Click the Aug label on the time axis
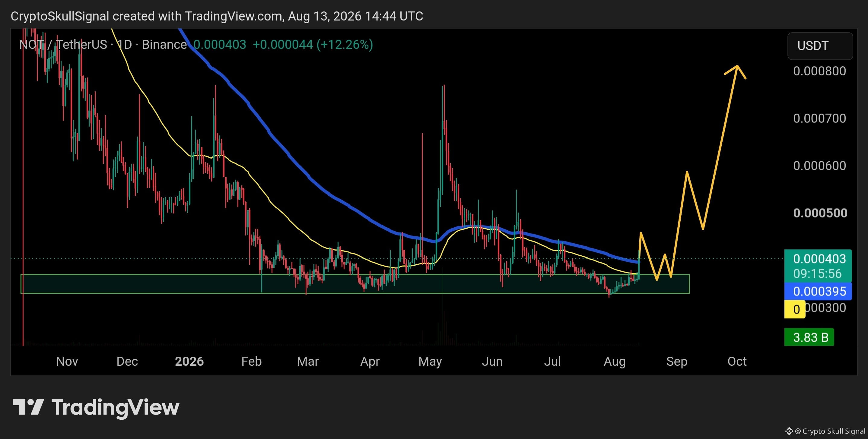This screenshot has width=868, height=439. point(615,362)
